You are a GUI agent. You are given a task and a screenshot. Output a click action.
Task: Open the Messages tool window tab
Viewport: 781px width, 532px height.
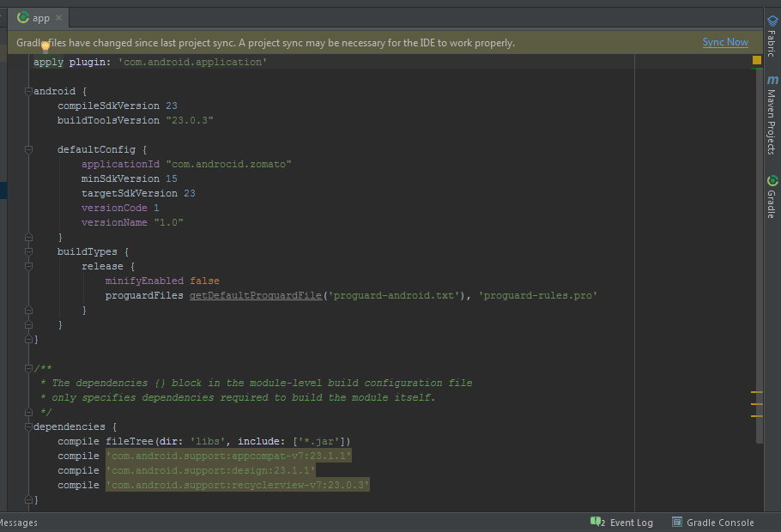(x=17, y=523)
